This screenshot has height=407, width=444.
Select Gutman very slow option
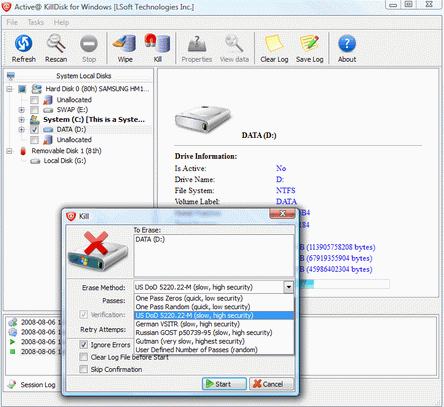[x=214, y=341]
